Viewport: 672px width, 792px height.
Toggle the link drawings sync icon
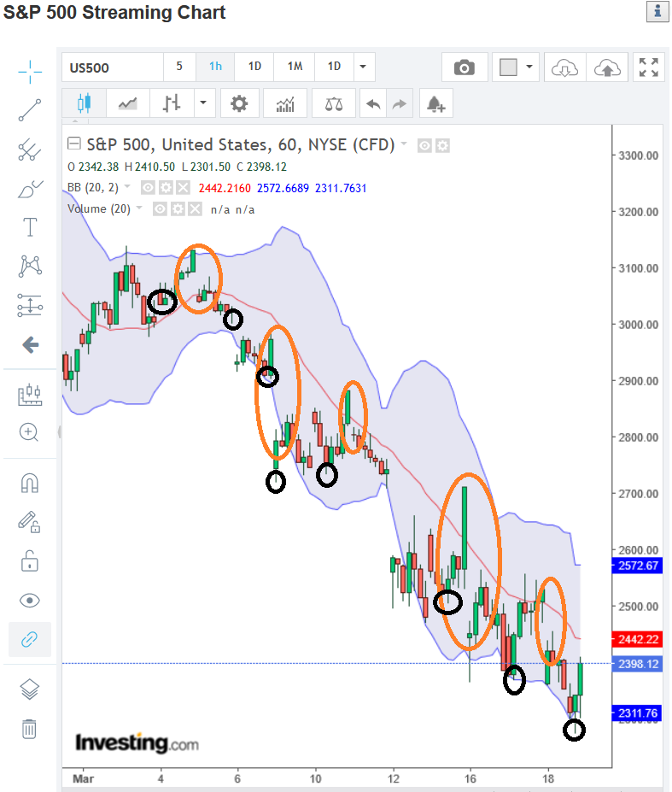30,639
